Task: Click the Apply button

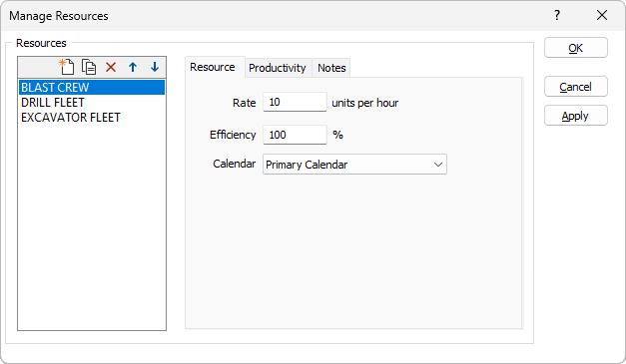Action: click(576, 116)
